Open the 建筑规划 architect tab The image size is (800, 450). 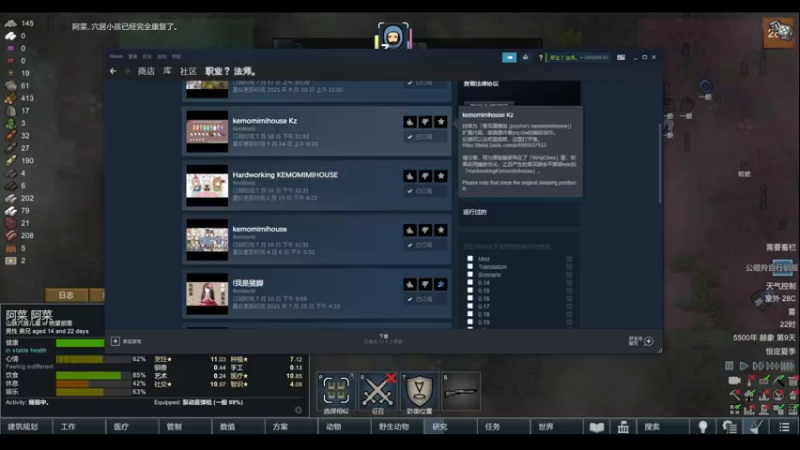point(26,427)
